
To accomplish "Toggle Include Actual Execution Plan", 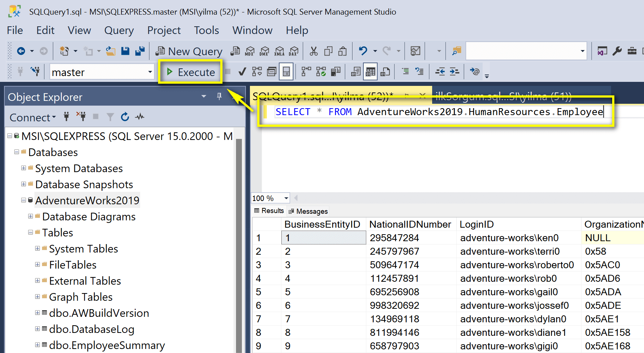I will pos(306,72).
